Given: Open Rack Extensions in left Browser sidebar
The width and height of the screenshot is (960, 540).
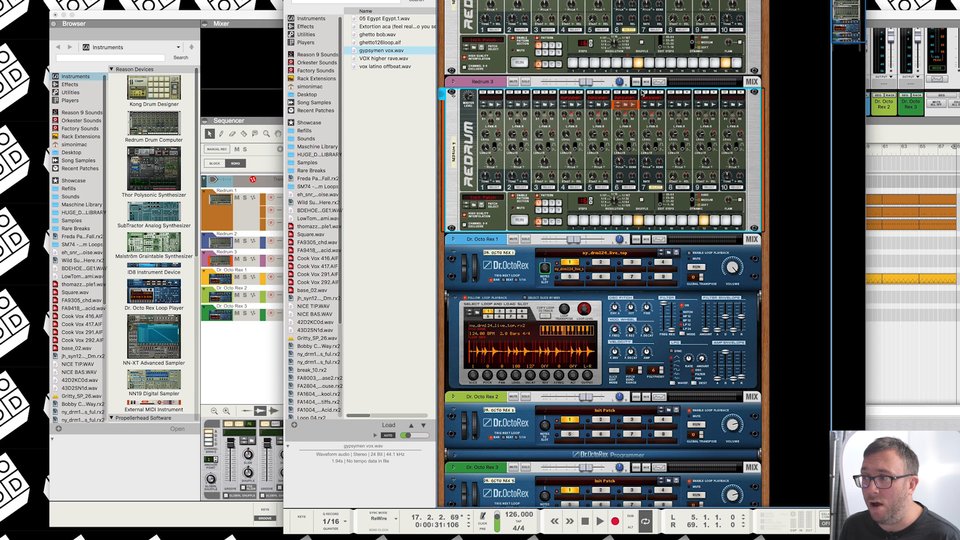Looking at the screenshot, I should pos(81,137).
